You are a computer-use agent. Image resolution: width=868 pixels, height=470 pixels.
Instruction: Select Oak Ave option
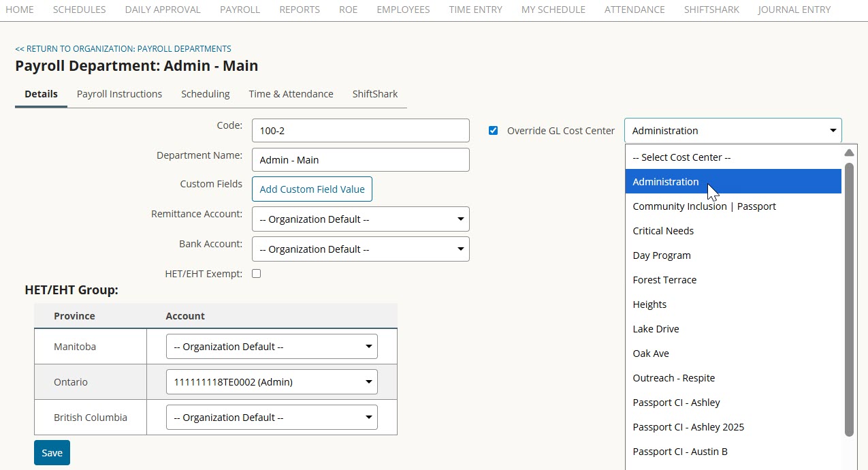[x=733, y=354]
